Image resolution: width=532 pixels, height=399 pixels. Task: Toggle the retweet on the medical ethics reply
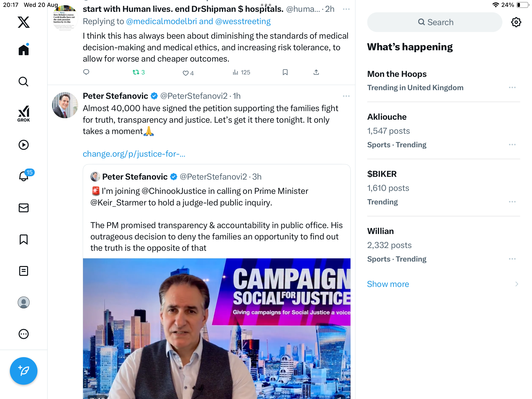(136, 72)
